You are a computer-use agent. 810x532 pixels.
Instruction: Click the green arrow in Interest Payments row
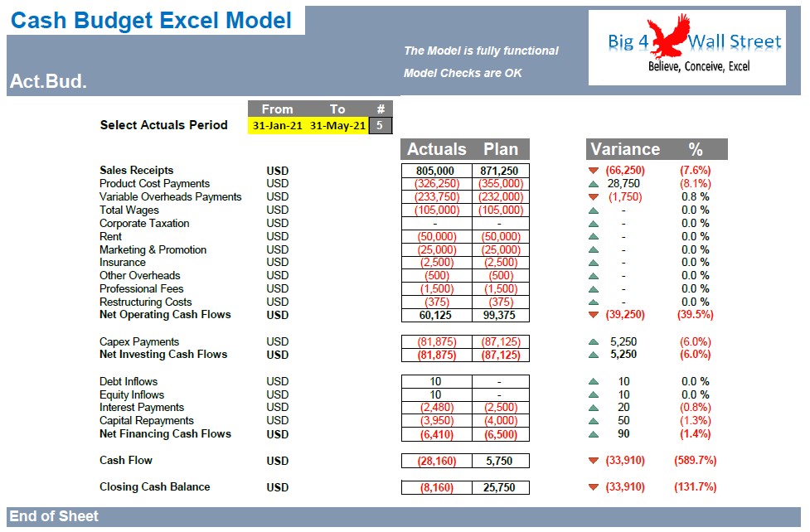(594, 408)
